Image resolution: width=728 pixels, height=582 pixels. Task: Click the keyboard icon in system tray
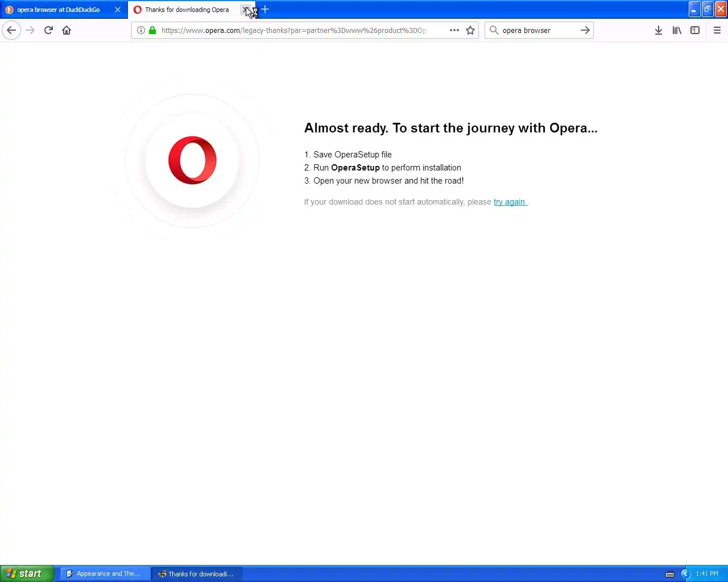pos(670,573)
